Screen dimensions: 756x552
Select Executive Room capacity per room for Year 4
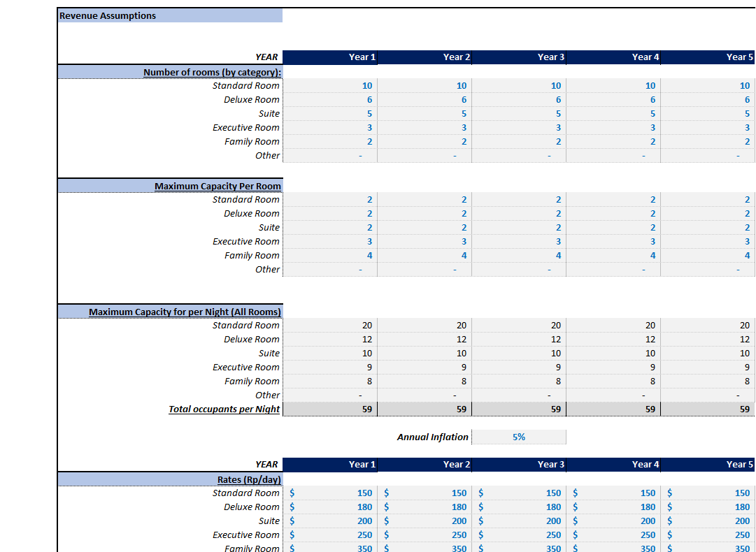click(613, 241)
